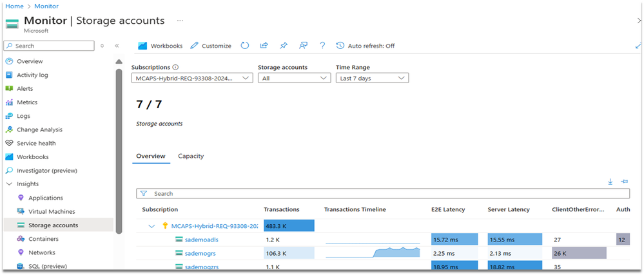Open Virtual Machines under Insights
This screenshot has width=644, height=275.
(52, 212)
